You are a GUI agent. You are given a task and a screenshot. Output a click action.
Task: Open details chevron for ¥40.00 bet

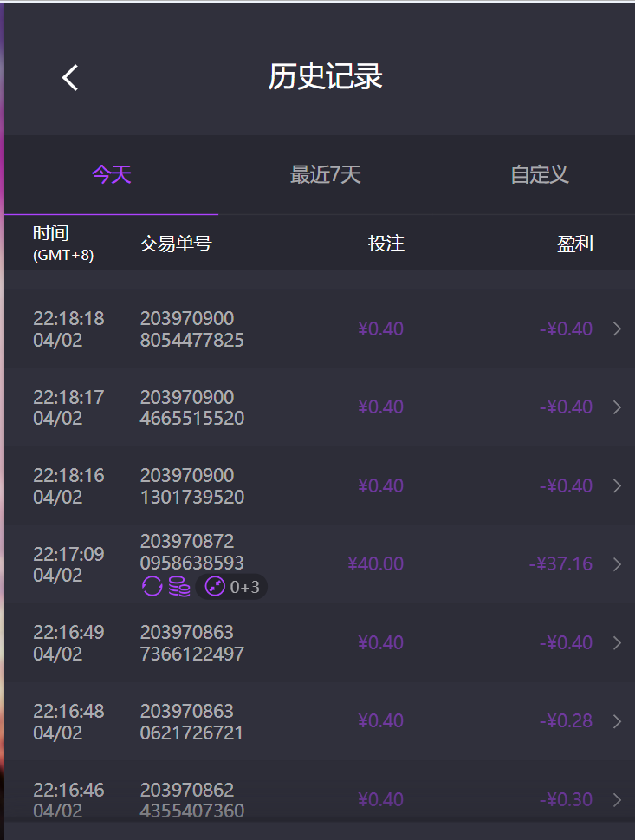(x=617, y=564)
